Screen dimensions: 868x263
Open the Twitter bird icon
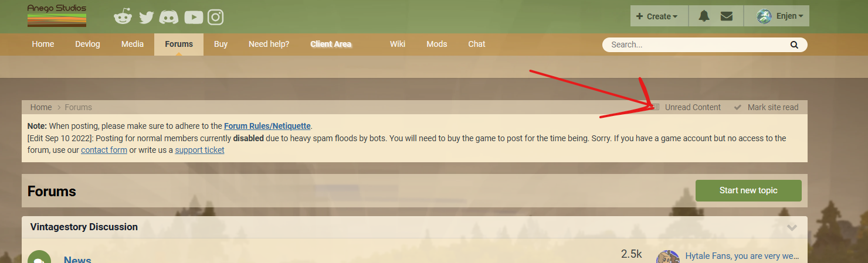tap(146, 18)
